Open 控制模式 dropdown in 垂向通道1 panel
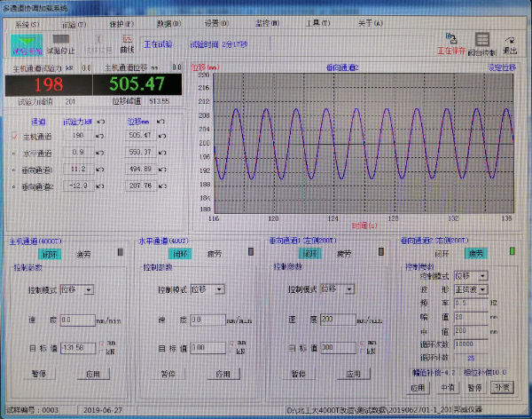 tap(349, 289)
